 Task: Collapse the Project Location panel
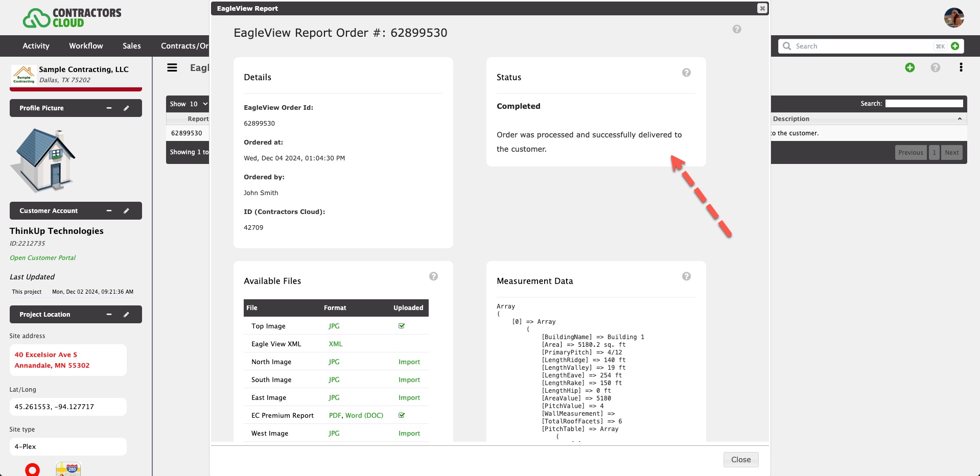tap(109, 314)
